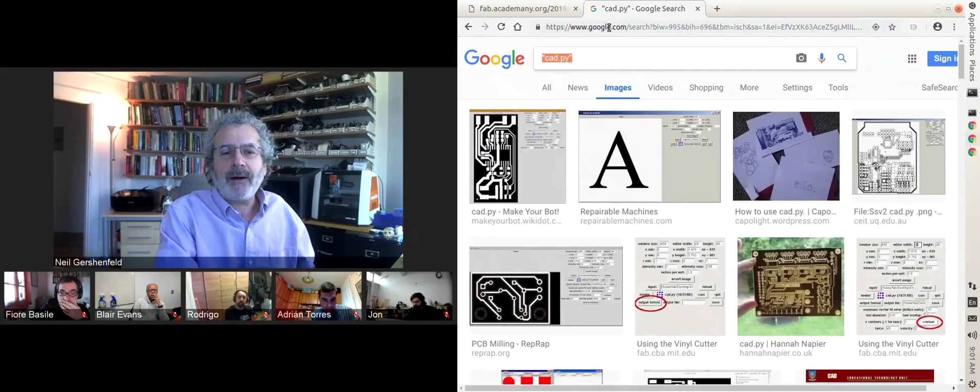This screenshot has height=392, width=980.
Task: Open the "File:Ssv2 cad.py .png" image thumbnail
Action: 898,157
